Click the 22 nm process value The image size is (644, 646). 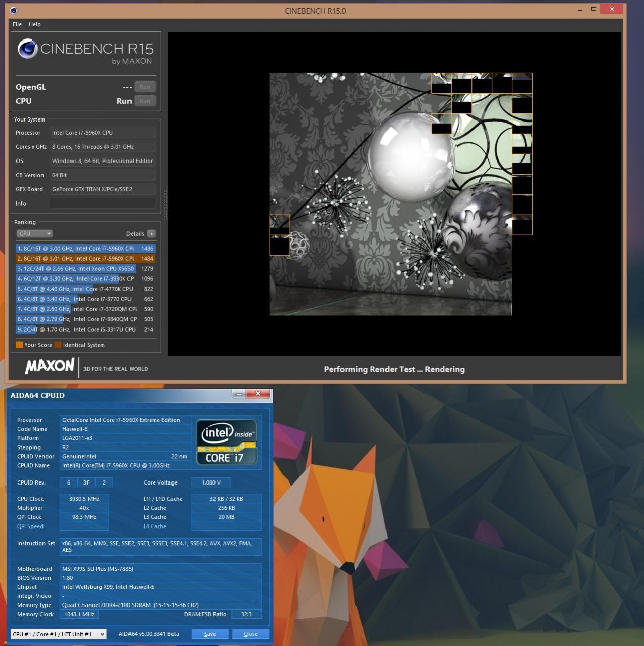(x=179, y=457)
